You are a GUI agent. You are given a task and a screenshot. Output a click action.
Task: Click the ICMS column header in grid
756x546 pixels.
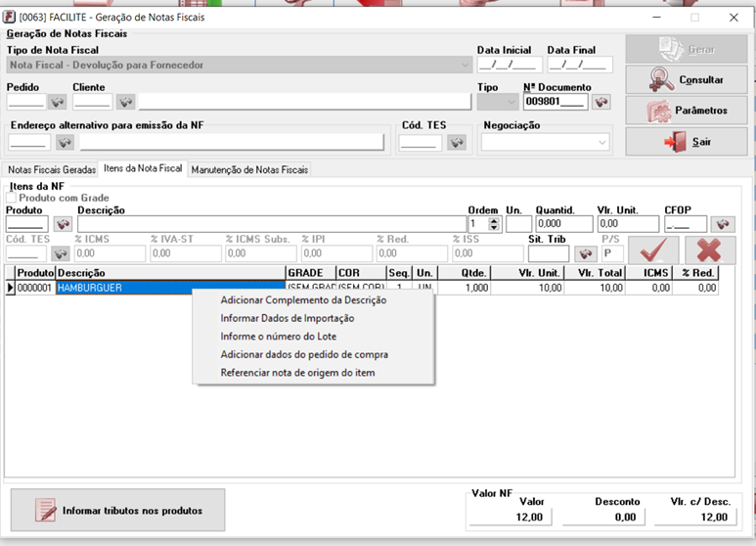point(648,273)
